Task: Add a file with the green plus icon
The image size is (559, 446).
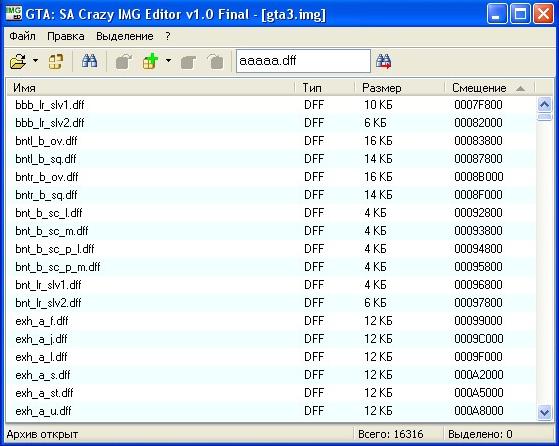Action: coord(151,61)
